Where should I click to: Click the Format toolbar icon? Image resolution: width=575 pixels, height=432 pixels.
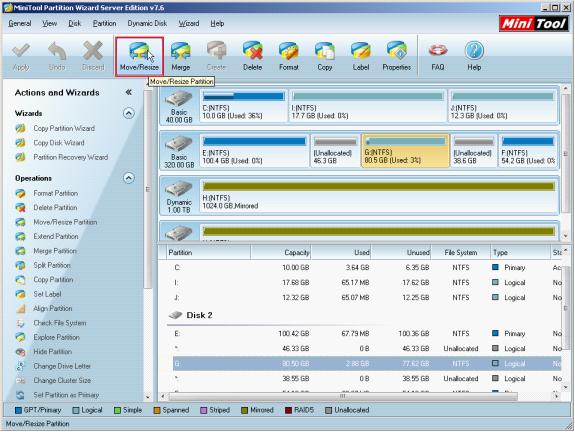click(289, 56)
